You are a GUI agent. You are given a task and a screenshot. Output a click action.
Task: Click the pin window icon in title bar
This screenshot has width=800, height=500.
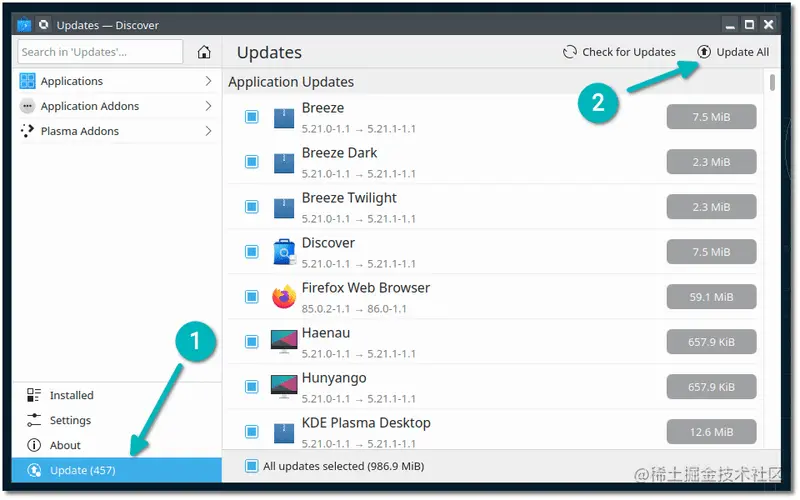44,24
